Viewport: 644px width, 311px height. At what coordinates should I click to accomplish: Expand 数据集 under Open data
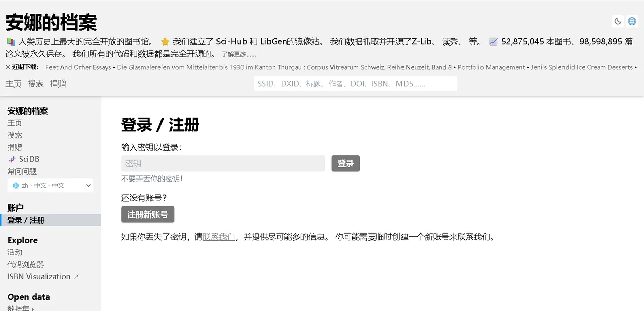(21, 308)
